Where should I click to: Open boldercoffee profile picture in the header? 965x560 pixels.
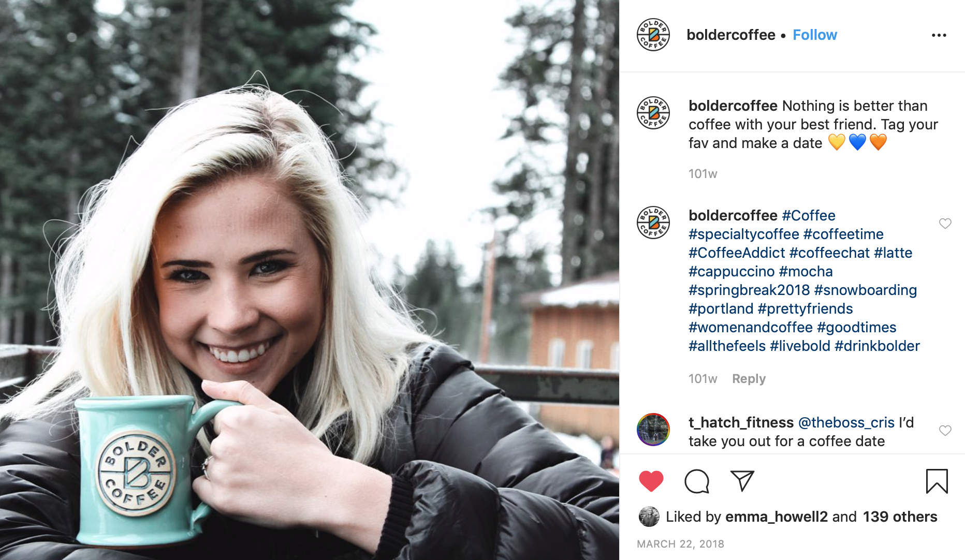pyautogui.click(x=653, y=35)
